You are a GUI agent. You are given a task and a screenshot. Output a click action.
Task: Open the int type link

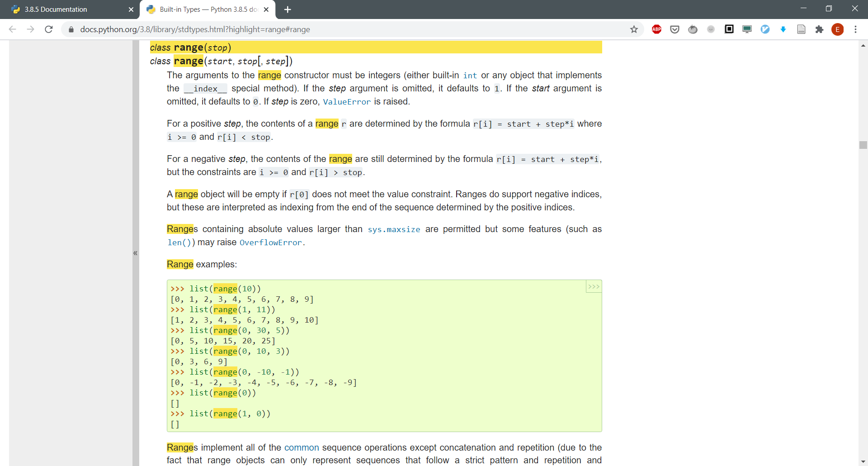click(x=470, y=76)
